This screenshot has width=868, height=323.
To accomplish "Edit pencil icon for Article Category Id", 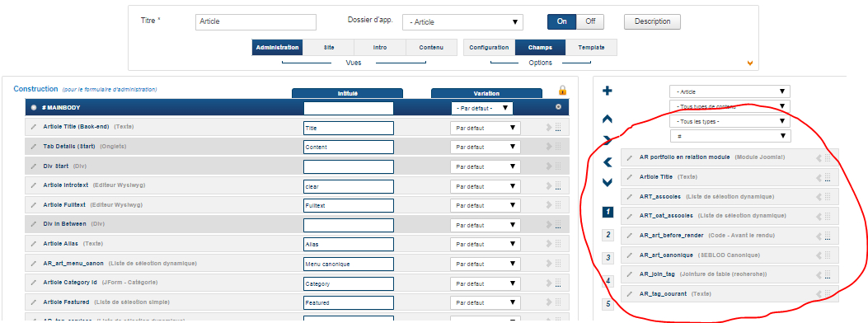I will pyautogui.click(x=34, y=283).
